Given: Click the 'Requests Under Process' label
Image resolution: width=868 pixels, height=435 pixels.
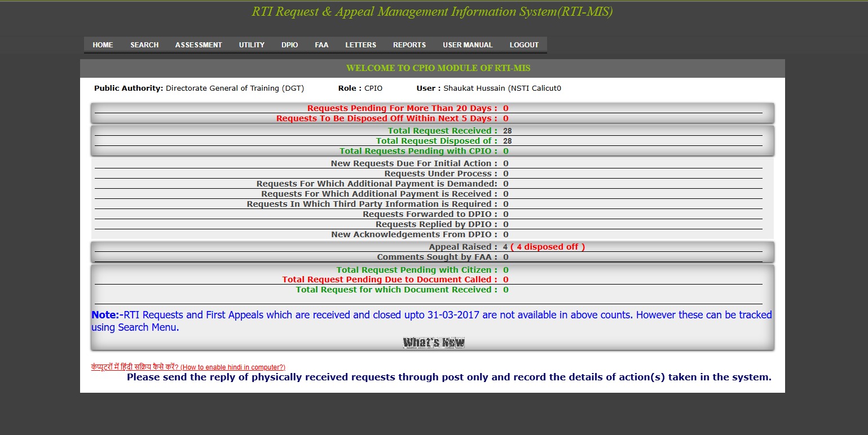Looking at the screenshot, I should tap(441, 174).
